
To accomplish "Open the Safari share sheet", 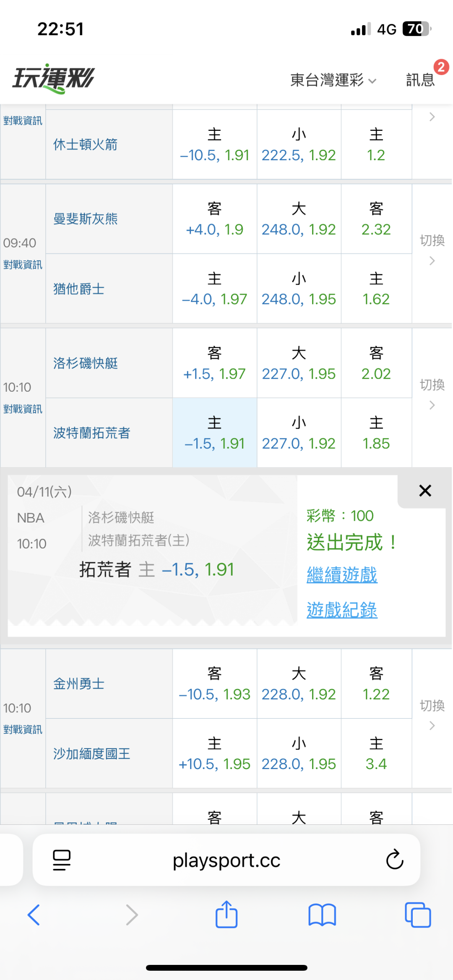I will click(x=226, y=914).
